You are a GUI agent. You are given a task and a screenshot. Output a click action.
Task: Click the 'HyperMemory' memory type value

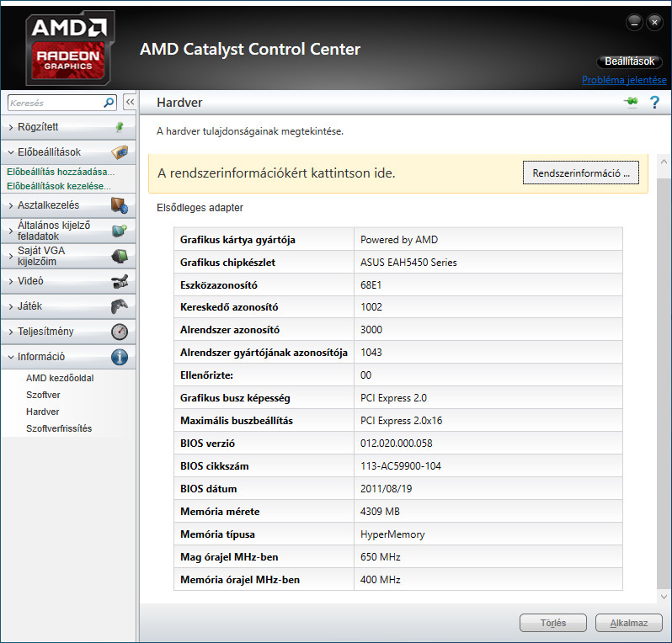pyautogui.click(x=392, y=534)
